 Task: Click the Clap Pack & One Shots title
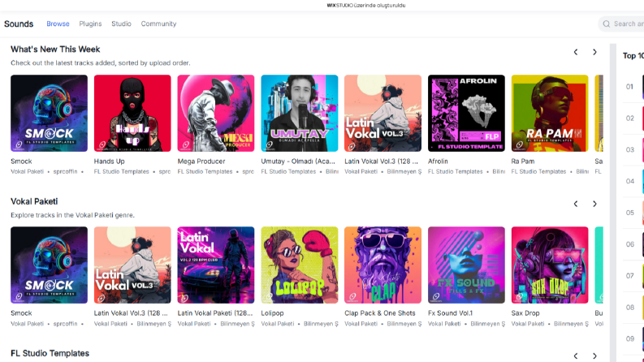click(380, 313)
